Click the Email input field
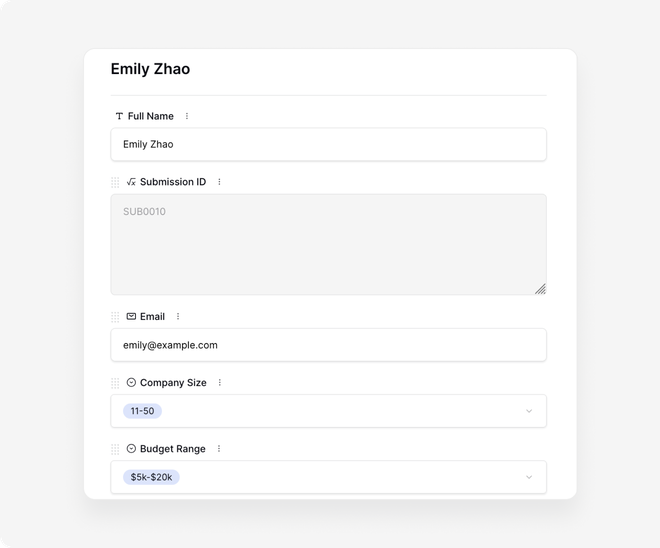Viewport: 660px width, 548px height. tap(328, 345)
